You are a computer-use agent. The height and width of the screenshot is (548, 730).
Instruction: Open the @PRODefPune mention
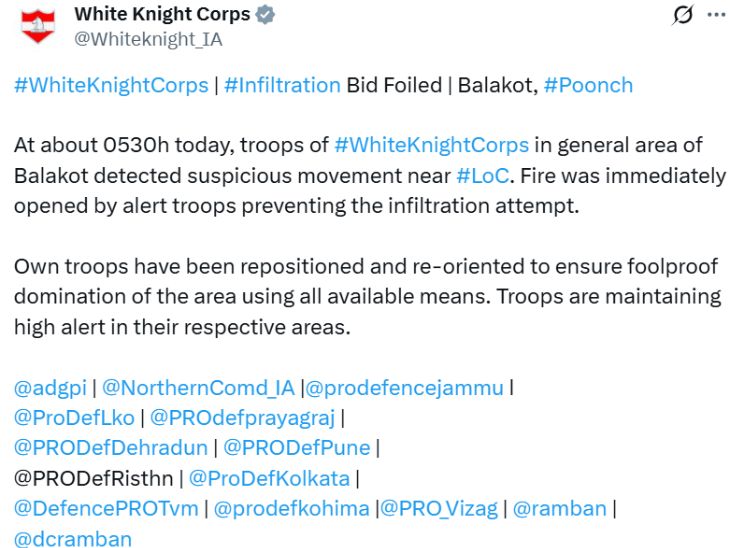click(x=297, y=448)
